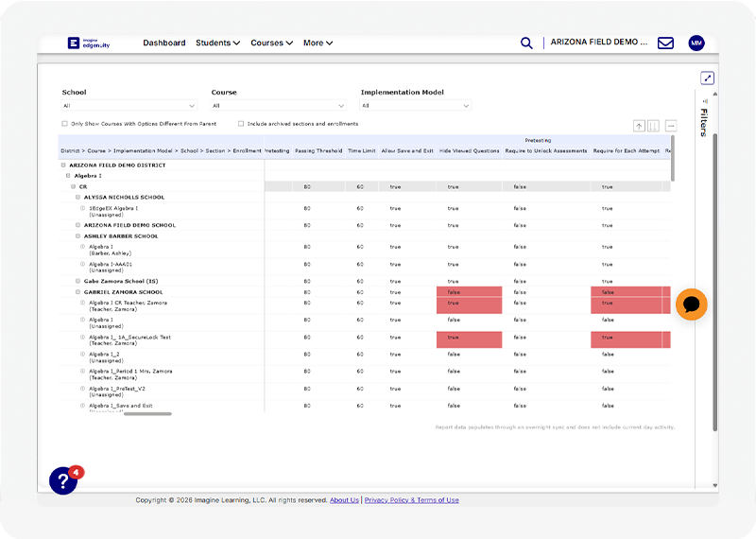
Task: Open Privacy Policy & Terms of Use link
Action: coord(411,500)
